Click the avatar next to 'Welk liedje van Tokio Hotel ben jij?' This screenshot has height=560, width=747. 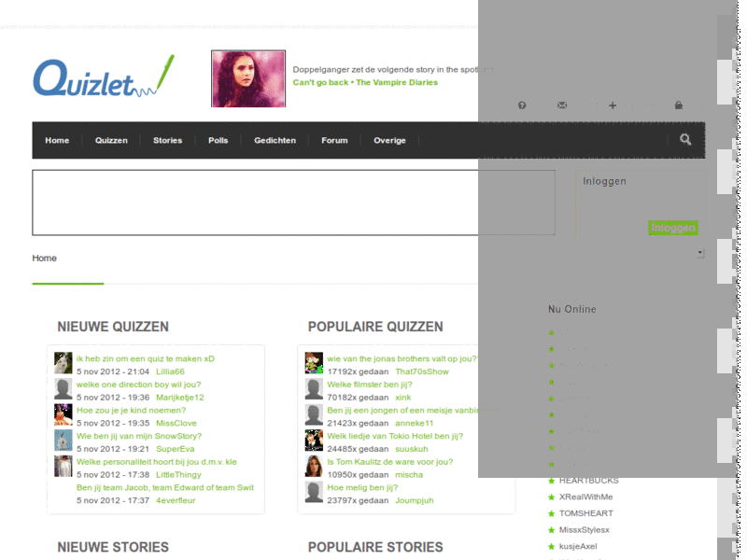pyautogui.click(x=313, y=441)
